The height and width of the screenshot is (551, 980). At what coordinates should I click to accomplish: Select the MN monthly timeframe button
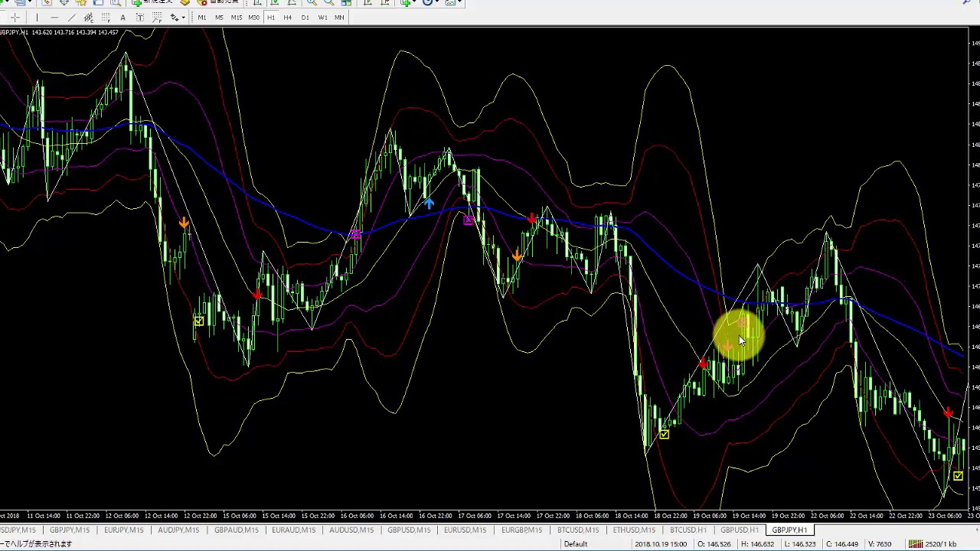[x=339, y=18]
